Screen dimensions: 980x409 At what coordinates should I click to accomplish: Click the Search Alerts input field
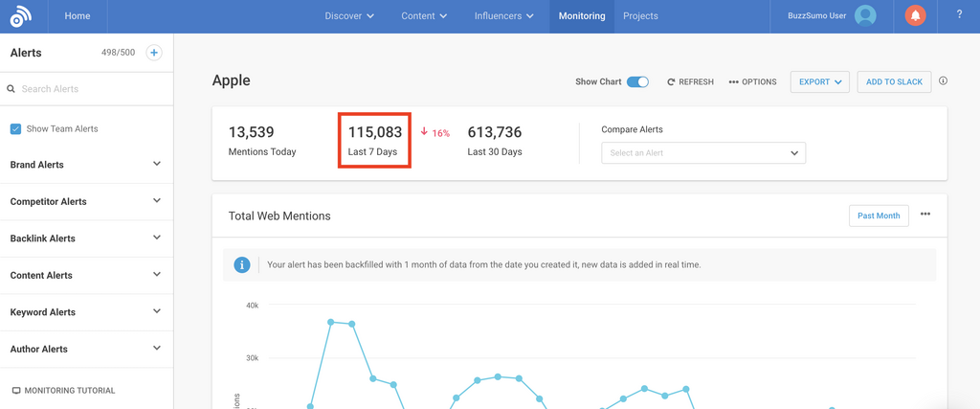point(91,89)
